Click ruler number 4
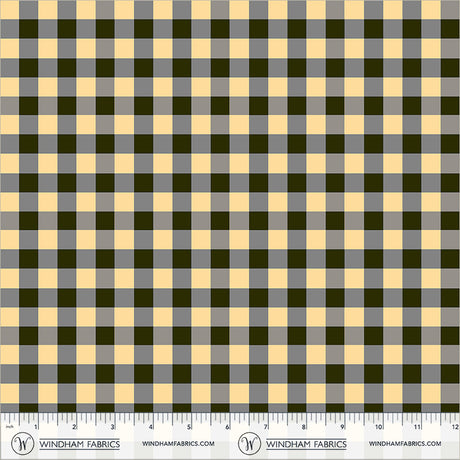This screenshot has width=460, height=460. pyautogui.click(x=151, y=427)
